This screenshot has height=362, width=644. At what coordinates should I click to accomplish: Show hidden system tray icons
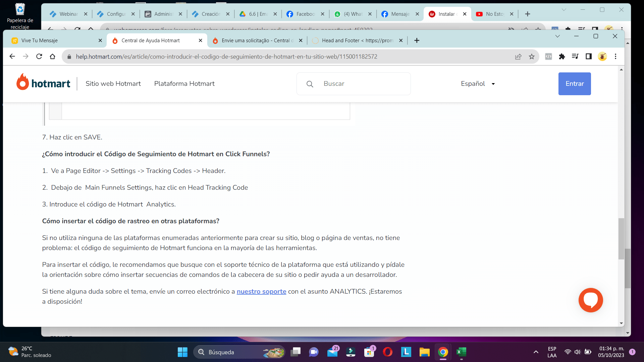pyautogui.click(x=536, y=352)
